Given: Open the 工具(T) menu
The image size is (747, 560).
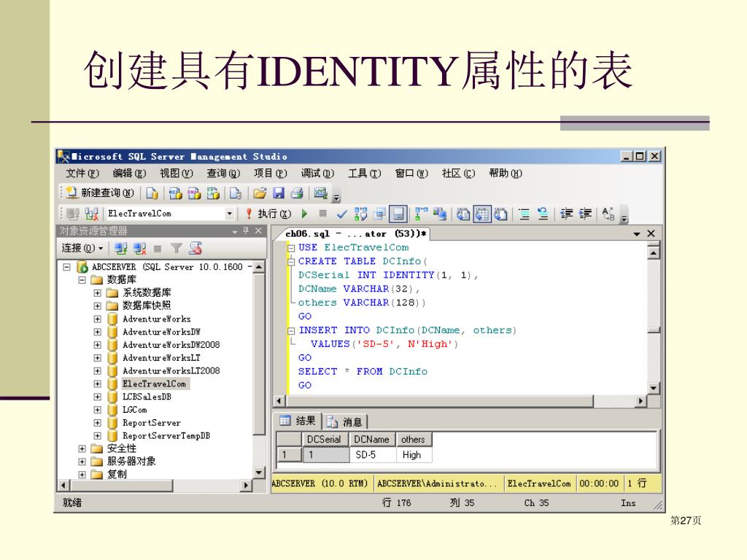Looking at the screenshot, I should click(x=365, y=173).
